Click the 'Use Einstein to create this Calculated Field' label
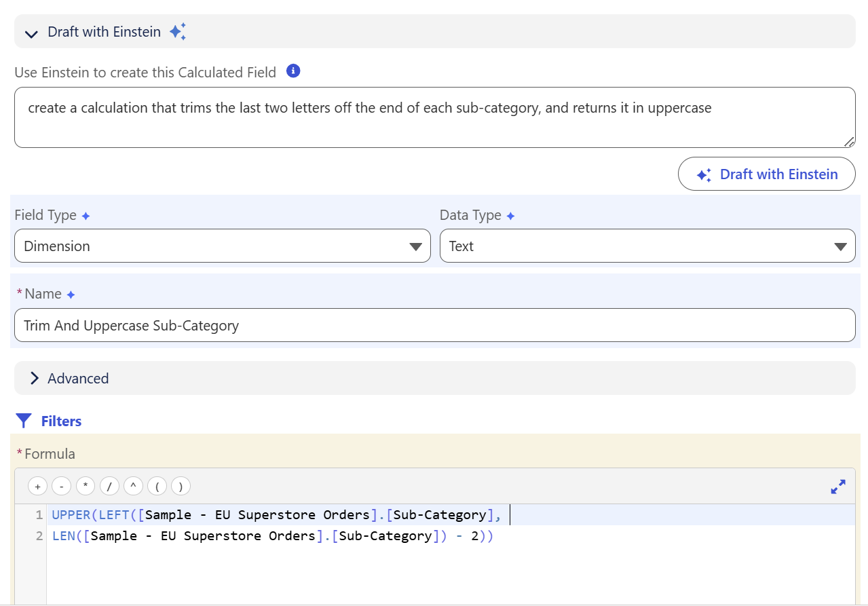The width and height of the screenshot is (868, 606). [x=145, y=72]
